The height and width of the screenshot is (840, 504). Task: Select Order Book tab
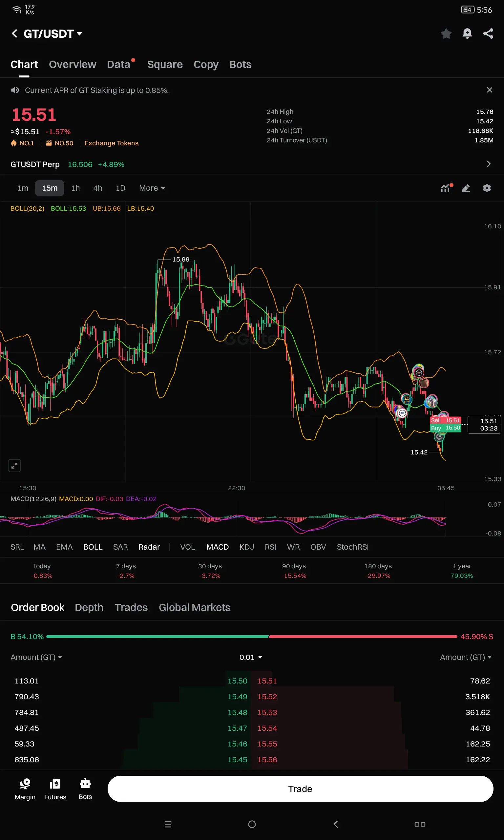[x=37, y=607]
